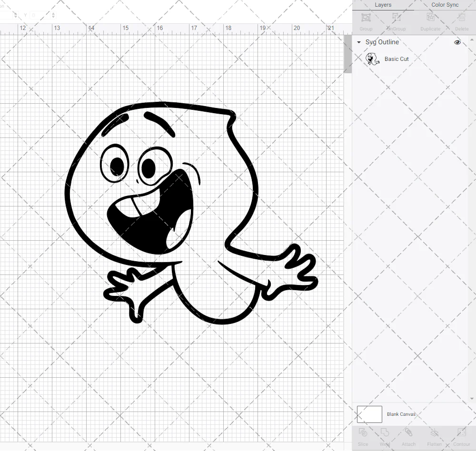Click the Blank Canvas label
The width and height of the screenshot is (476, 451).
[401, 414]
